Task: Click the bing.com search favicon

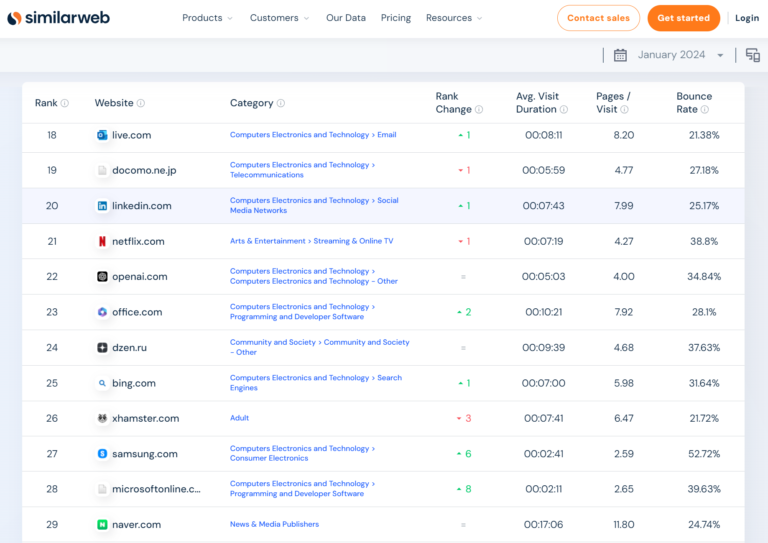Action: point(102,383)
